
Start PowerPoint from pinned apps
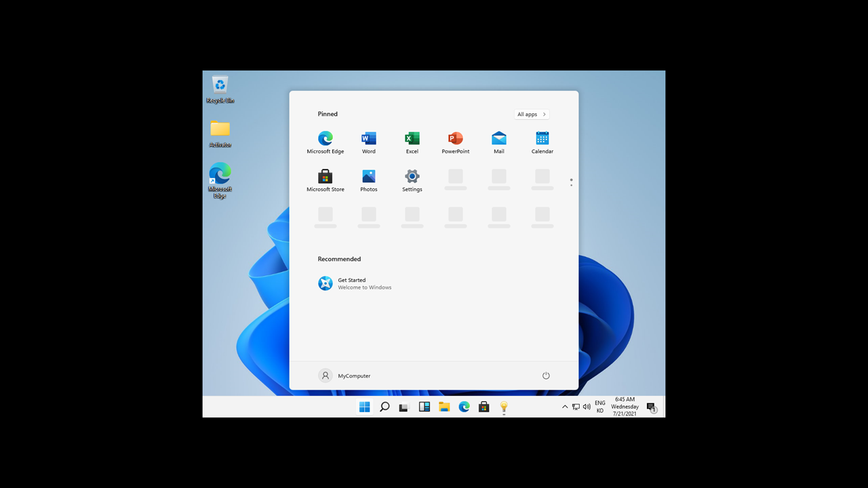(x=456, y=142)
